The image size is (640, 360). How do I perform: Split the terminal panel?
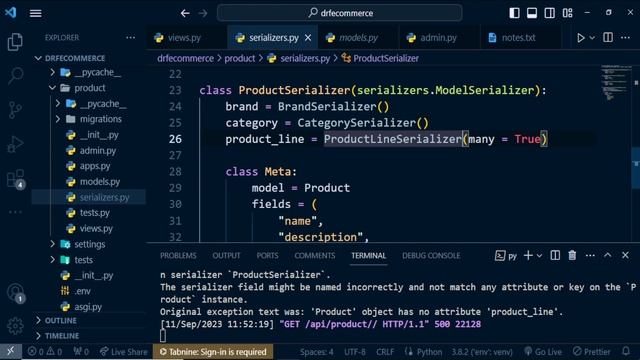coord(555,256)
